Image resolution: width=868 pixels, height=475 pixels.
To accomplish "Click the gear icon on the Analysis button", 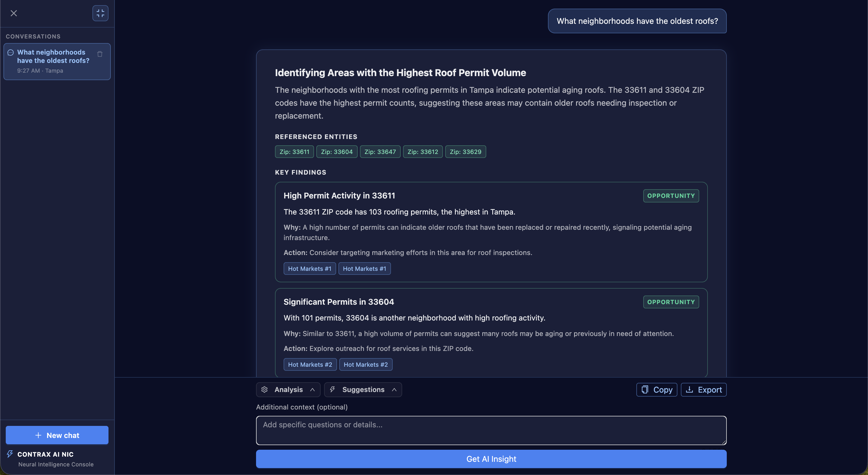I will [x=265, y=389].
